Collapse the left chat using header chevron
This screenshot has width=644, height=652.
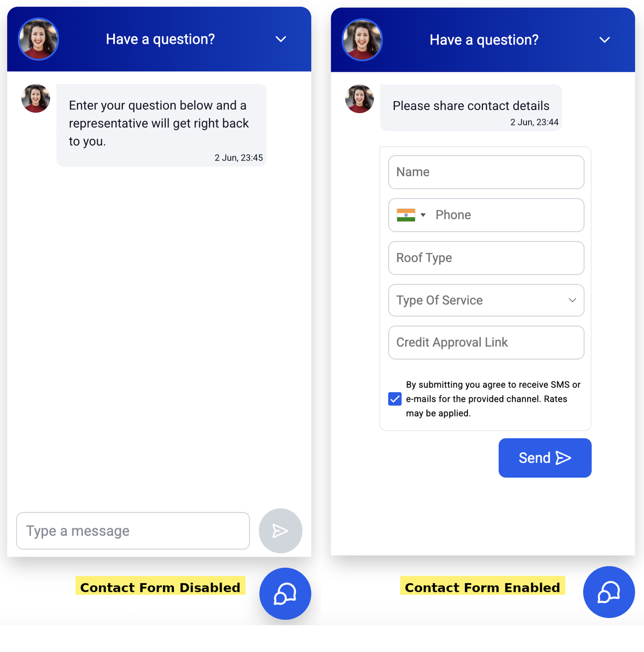(281, 39)
